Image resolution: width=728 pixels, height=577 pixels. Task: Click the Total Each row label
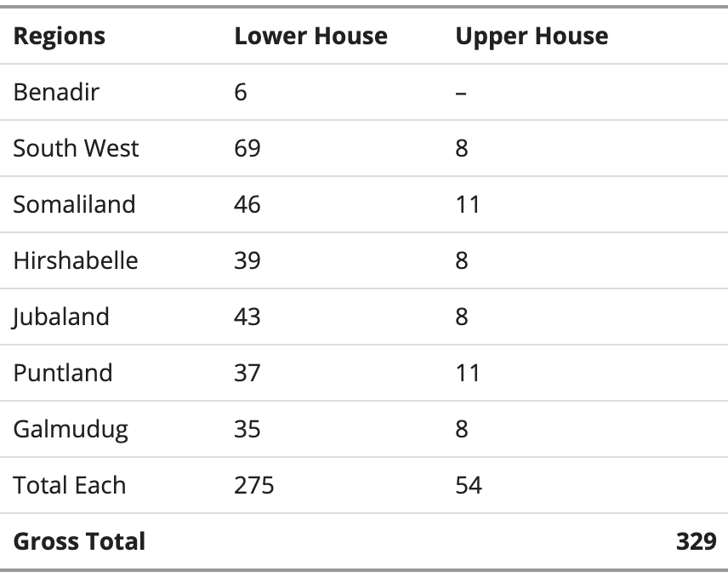coord(70,485)
